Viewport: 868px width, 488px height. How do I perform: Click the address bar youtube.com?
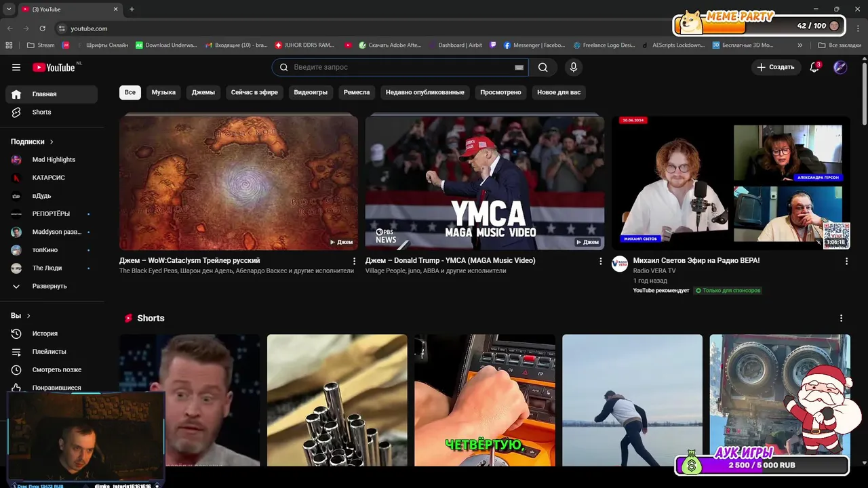(89, 28)
